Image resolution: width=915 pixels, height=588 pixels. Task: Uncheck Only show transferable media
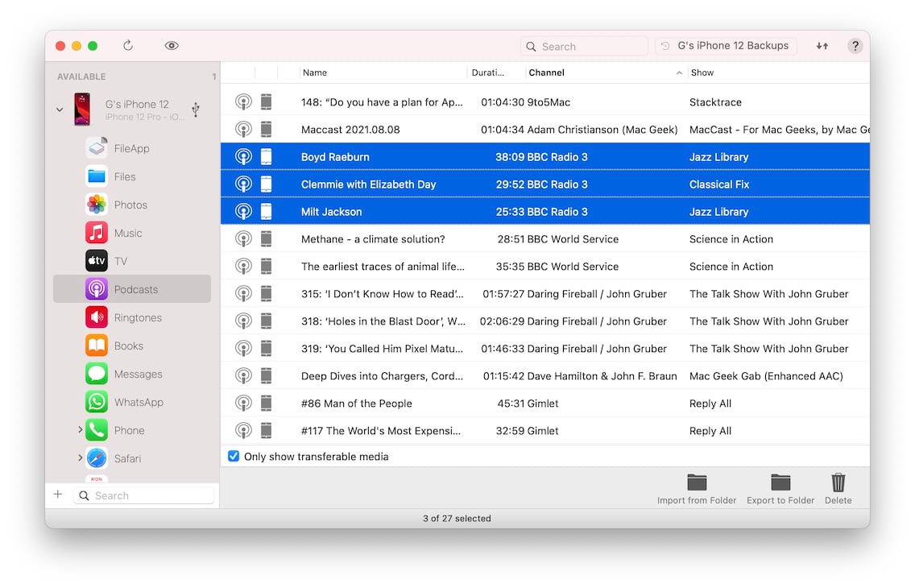(234, 456)
